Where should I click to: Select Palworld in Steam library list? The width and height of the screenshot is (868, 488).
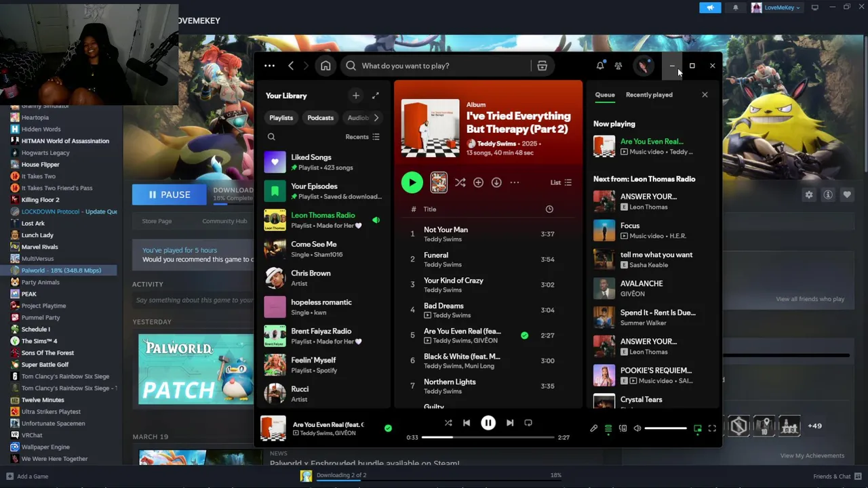coord(61,270)
